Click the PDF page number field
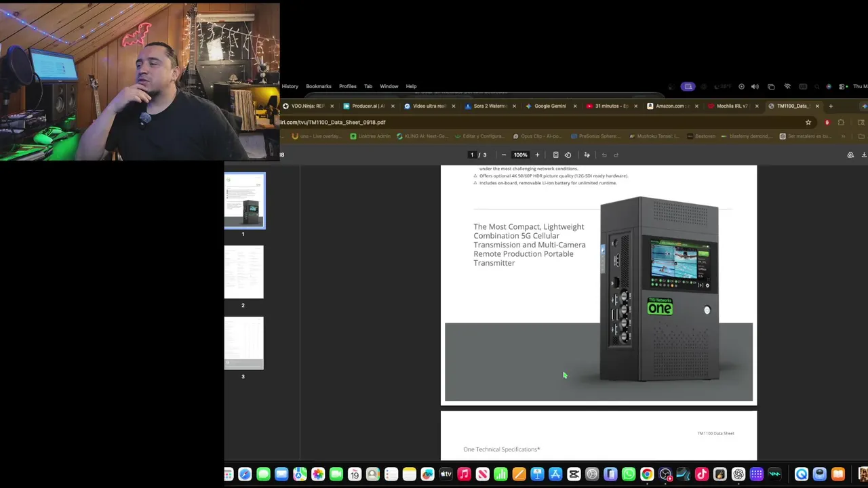 472,155
